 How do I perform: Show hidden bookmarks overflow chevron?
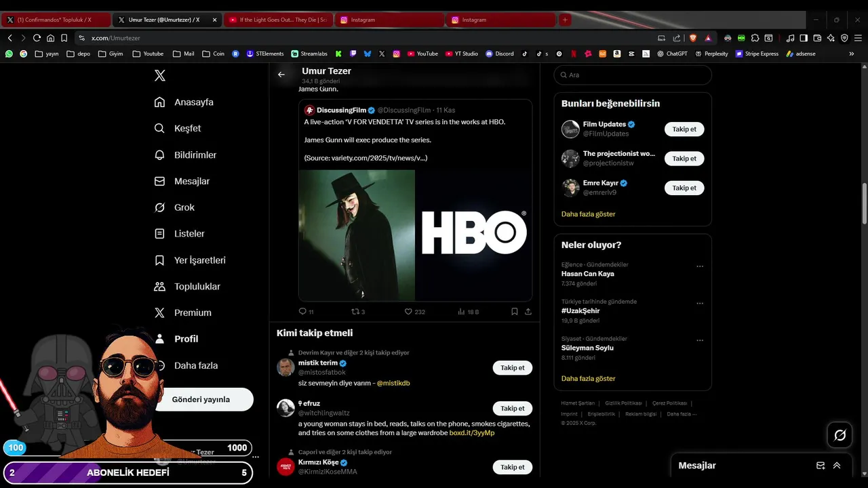(x=852, y=54)
